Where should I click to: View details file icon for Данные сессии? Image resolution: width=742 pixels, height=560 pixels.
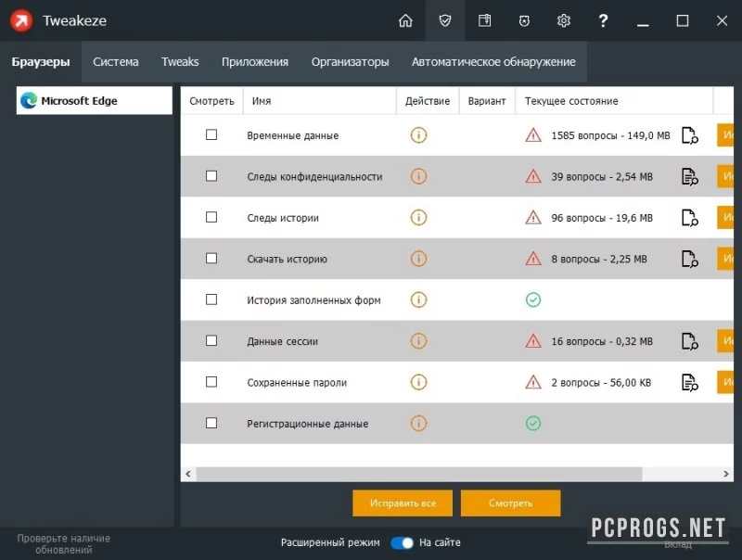tap(689, 341)
